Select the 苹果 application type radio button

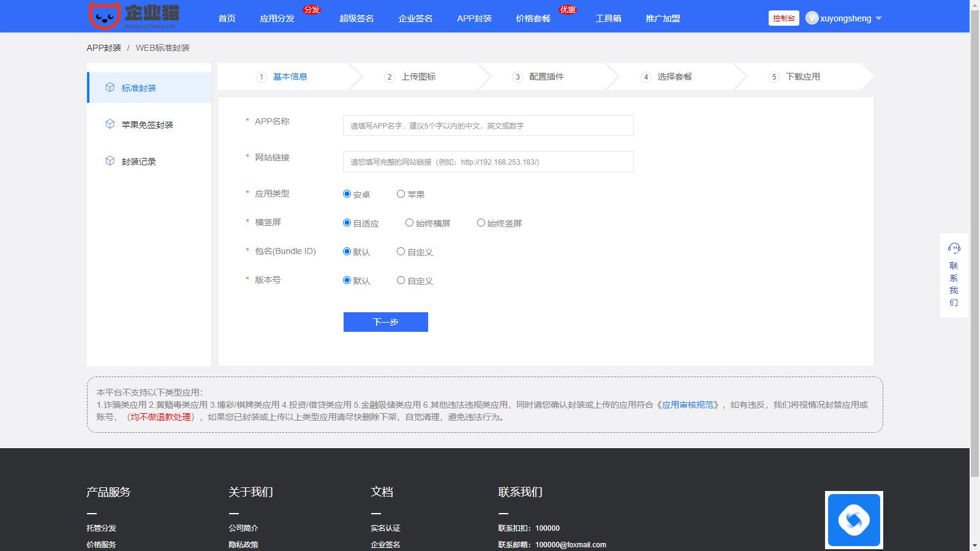click(401, 194)
